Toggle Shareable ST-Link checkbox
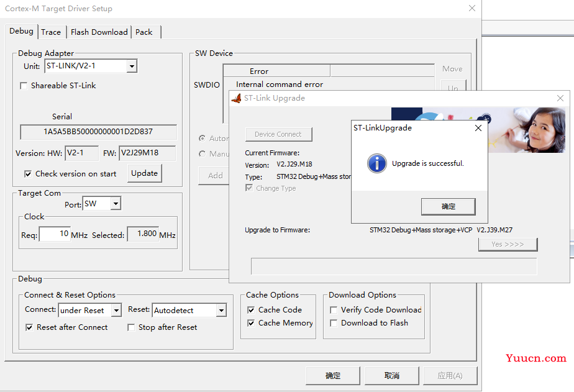The width and height of the screenshot is (574, 392). [24, 86]
